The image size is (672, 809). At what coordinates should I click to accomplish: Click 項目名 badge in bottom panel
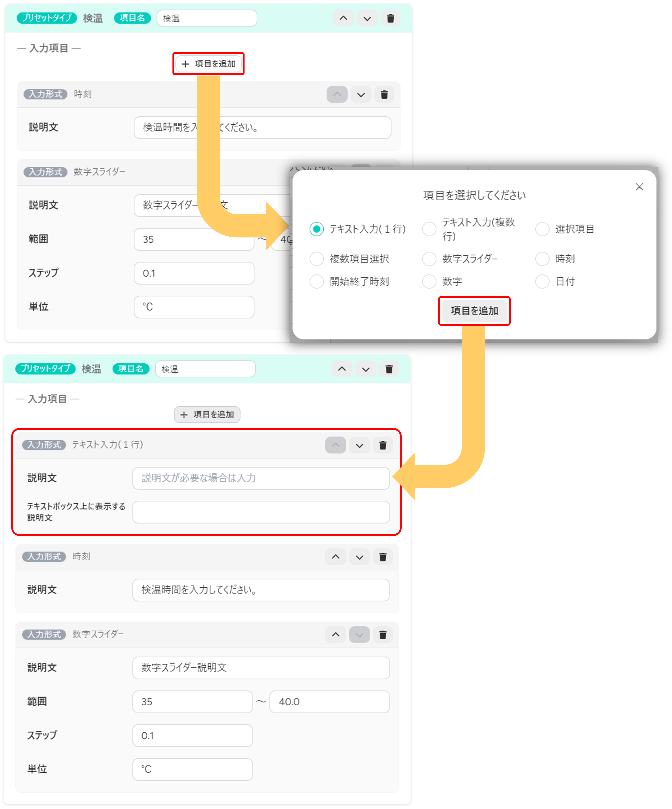point(131,369)
